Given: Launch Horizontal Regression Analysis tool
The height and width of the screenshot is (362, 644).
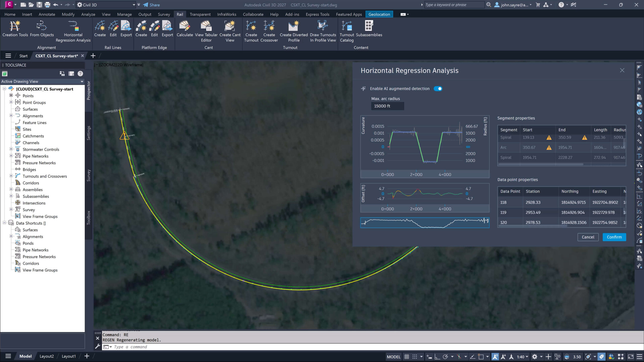Looking at the screenshot, I should [73, 31].
